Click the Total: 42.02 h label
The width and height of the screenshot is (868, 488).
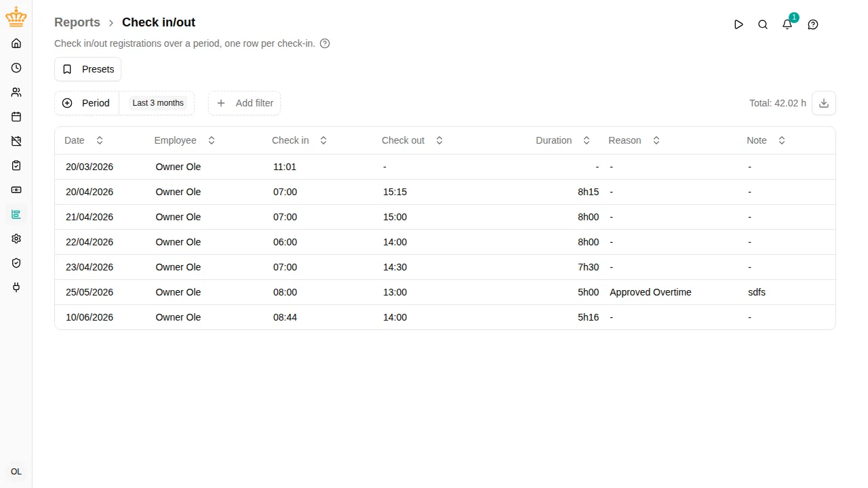(778, 103)
